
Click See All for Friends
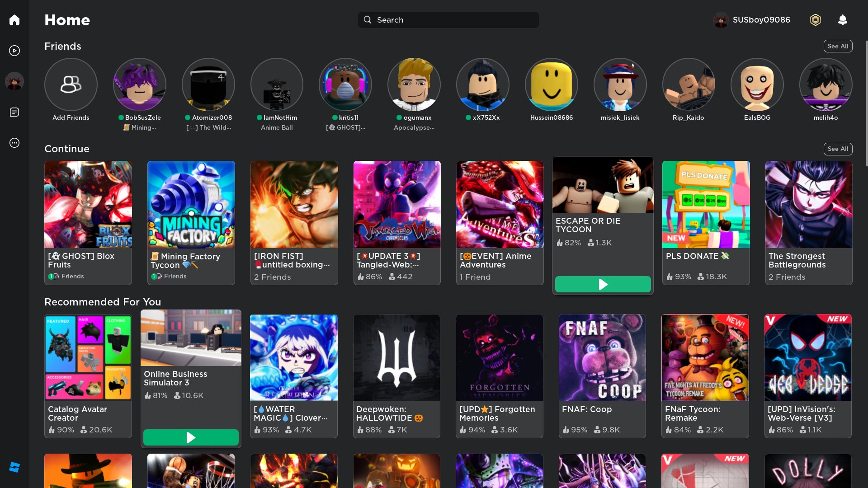838,46
